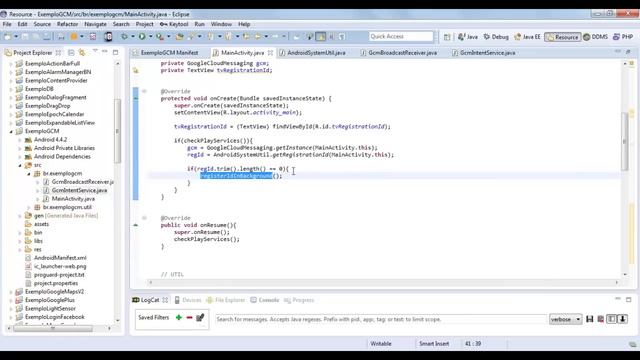Image resolution: width=640 pixels, height=360 pixels.
Task: Click the Back navigation arrow icon
Action: pyautogui.click(x=258, y=37)
